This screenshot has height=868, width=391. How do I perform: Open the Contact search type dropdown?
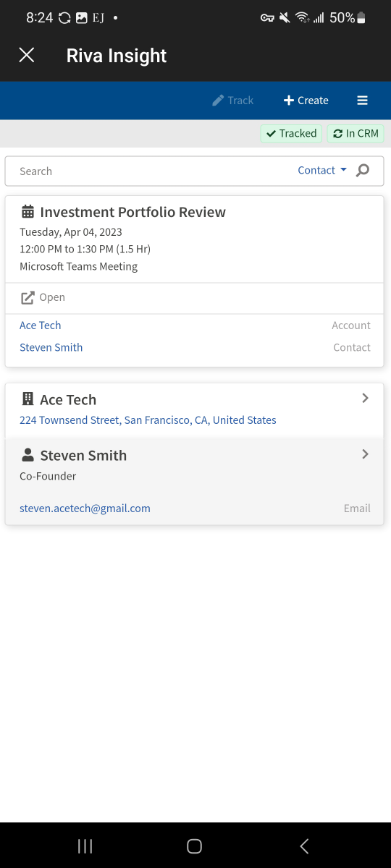click(322, 171)
